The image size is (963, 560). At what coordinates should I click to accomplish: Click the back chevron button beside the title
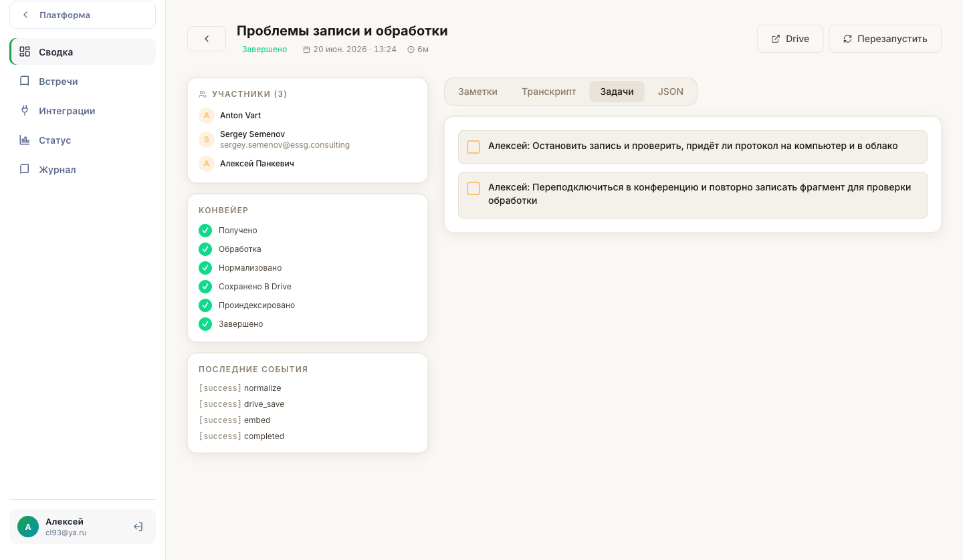[x=207, y=39]
